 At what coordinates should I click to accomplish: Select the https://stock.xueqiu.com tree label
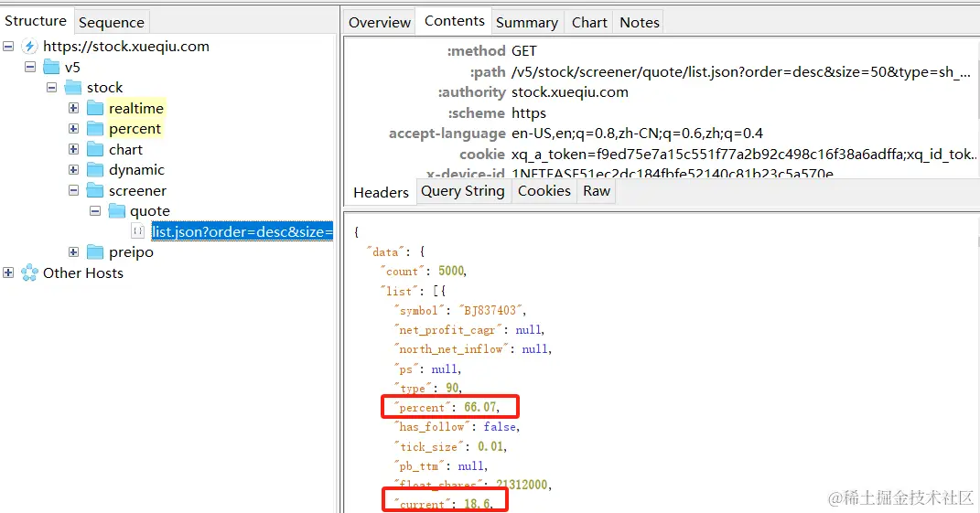pos(125,47)
